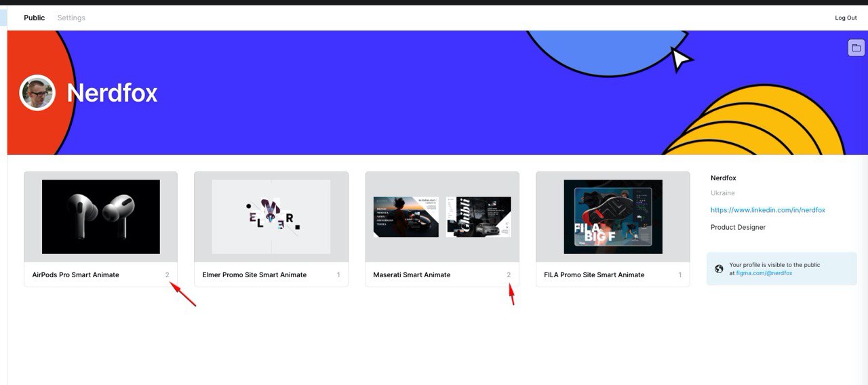Click the Log Out link

[x=846, y=18]
